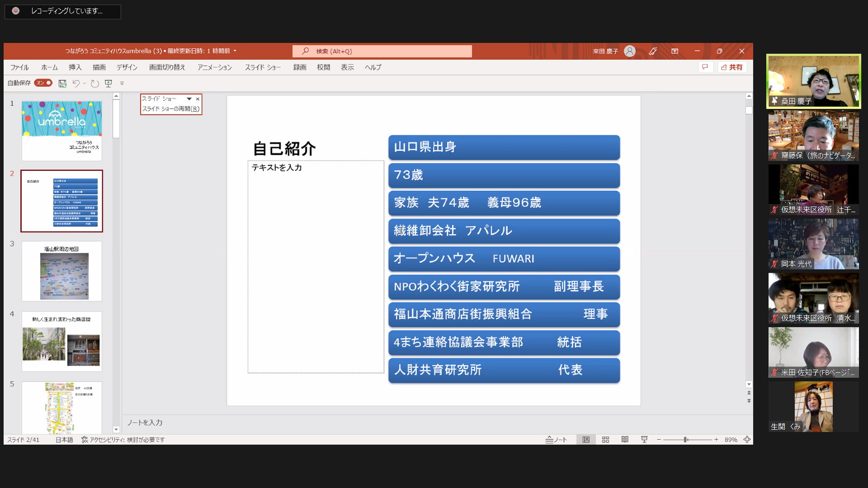Open the 挿入 tab
The width and height of the screenshot is (868, 488).
pos(75,67)
